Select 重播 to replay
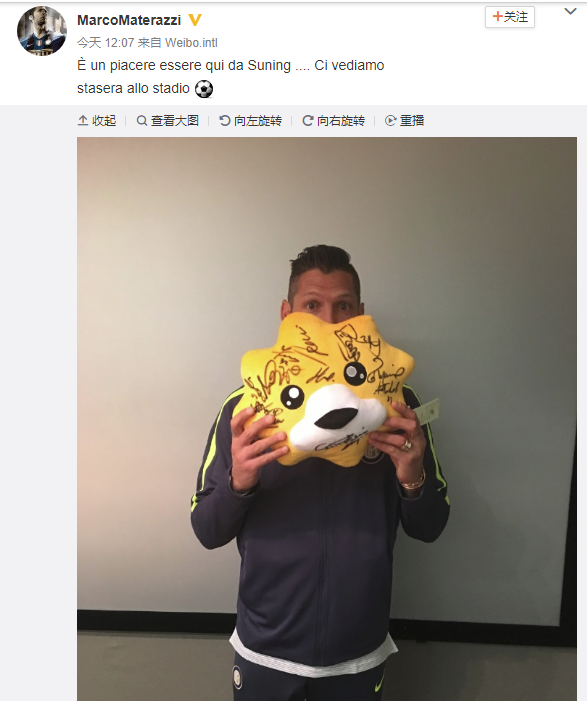Viewport: 587px width, 701px height. click(x=412, y=121)
